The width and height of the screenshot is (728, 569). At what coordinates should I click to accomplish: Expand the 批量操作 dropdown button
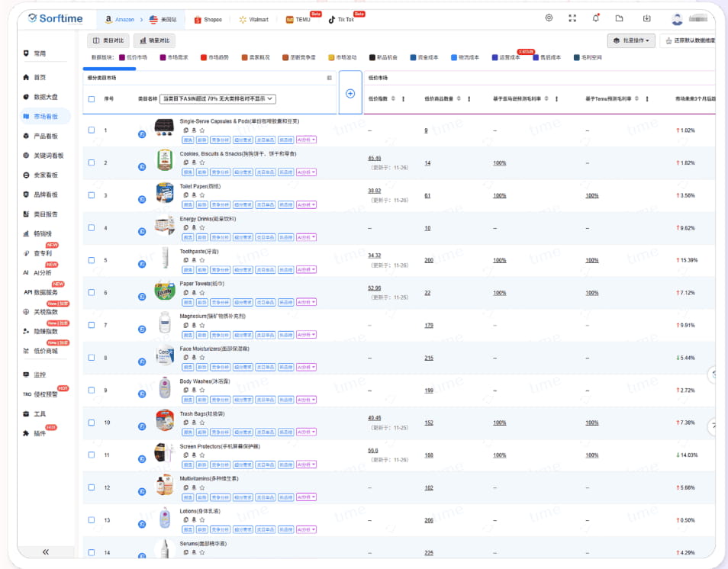631,40
